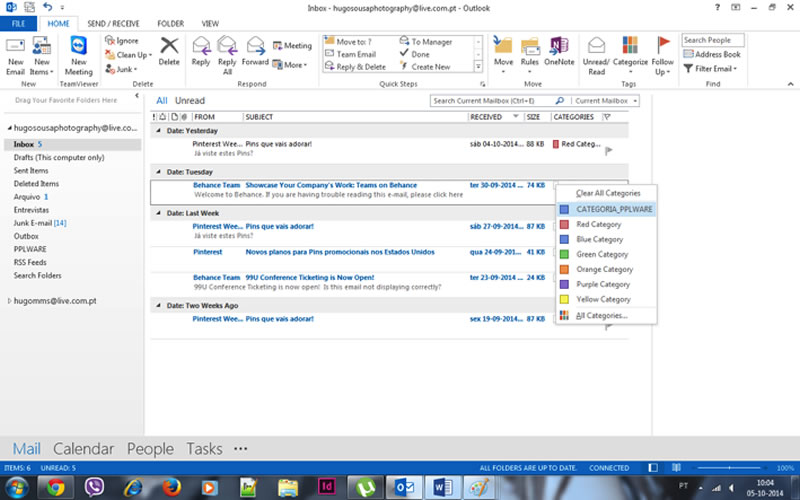
Task: Toggle Unread/Read status
Action: click(596, 56)
